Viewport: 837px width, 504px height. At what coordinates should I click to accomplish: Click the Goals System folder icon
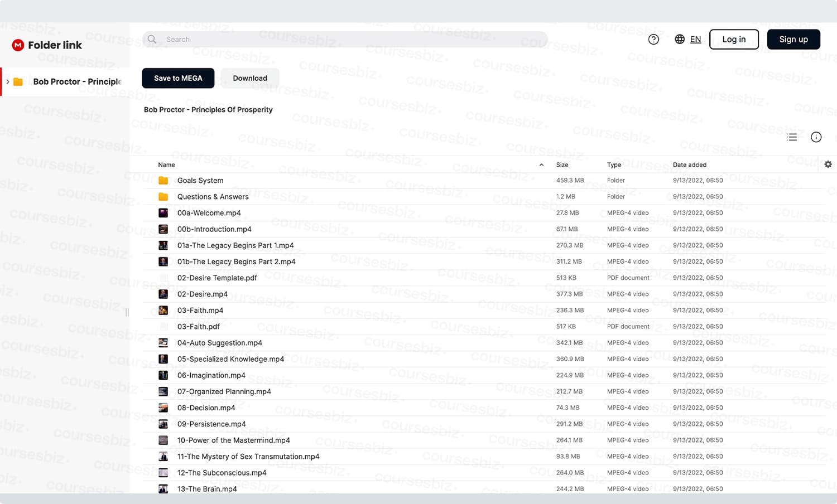[x=163, y=181]
